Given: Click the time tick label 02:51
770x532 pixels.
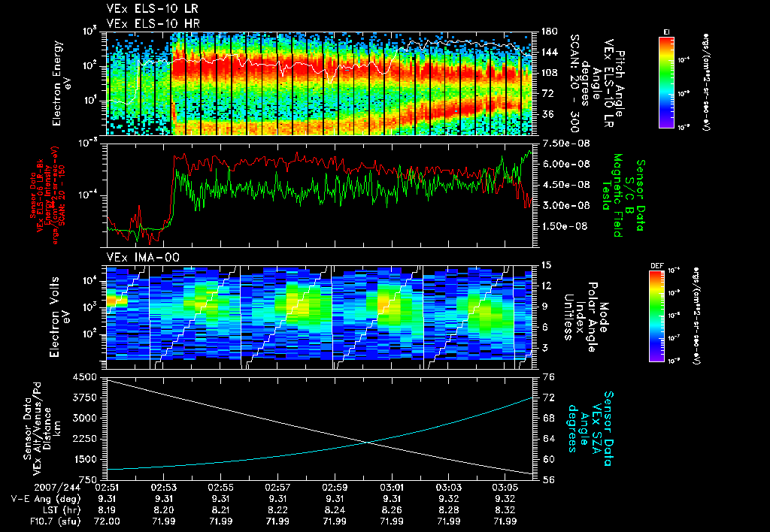Looking at the screenshot, I should pos(107,488).
